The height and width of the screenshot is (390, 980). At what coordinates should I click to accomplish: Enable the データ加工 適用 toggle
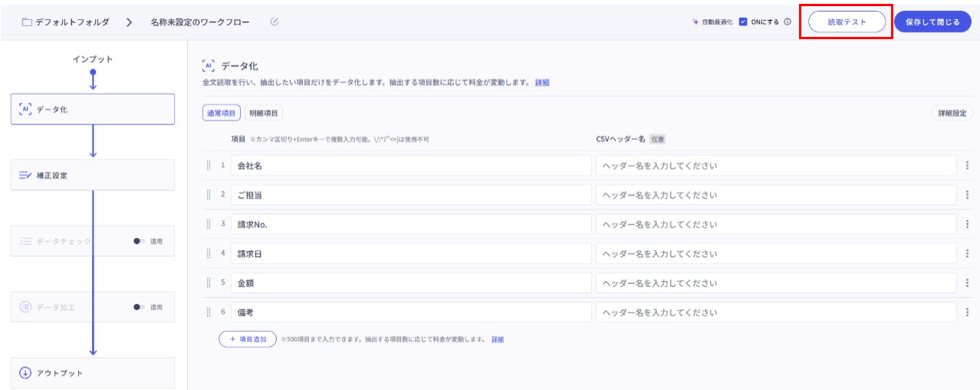click(x=139, y=307)
